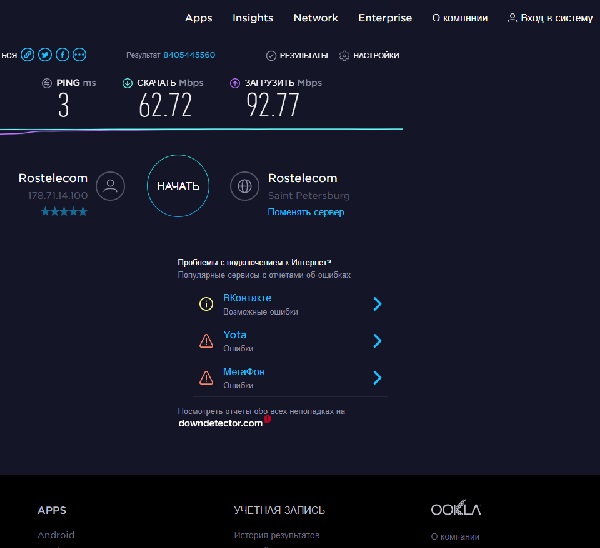
Task: Open РЕЗУЛЬТАТЫ results page
Action: click(x=304, y=55)
